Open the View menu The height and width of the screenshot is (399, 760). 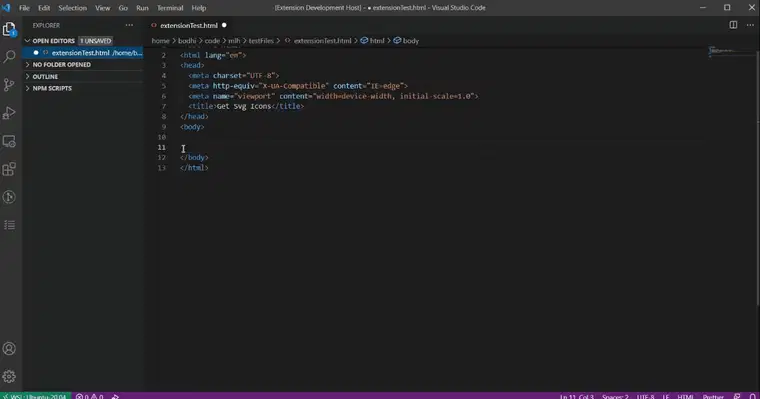(x=102, y=8)
